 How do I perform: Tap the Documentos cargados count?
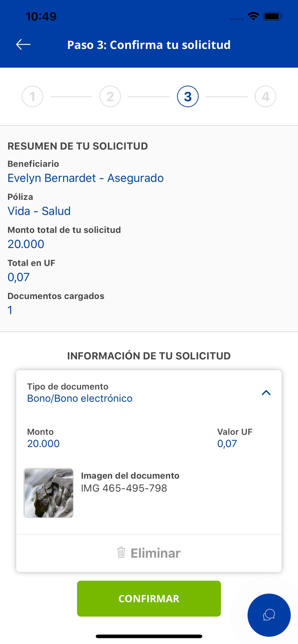pos(10,310)
